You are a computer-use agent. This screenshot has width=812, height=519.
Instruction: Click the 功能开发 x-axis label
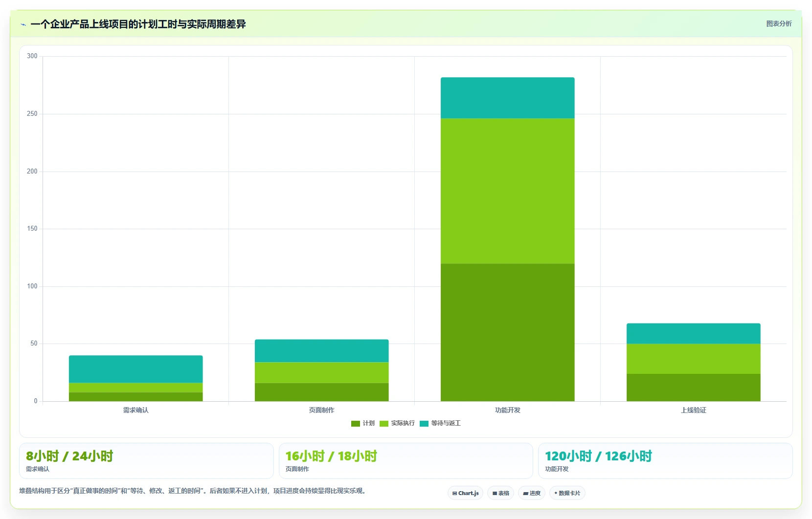pyautogui.click(x=508, y=410)
